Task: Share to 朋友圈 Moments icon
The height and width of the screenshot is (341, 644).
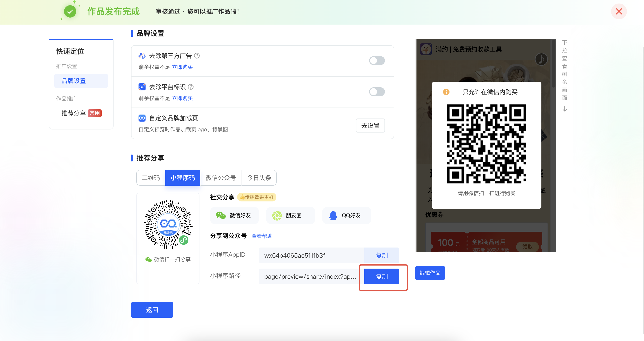Action: click(x=277, y=215)
